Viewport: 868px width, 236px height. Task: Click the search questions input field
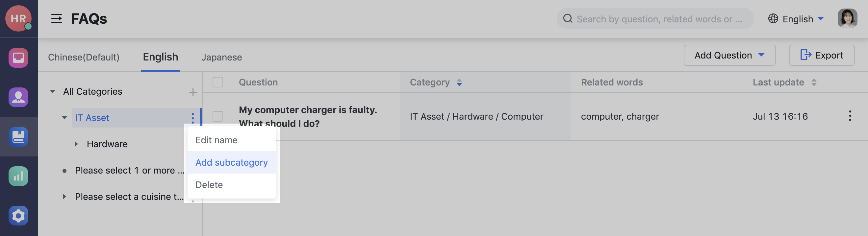[x=654, y=19]
